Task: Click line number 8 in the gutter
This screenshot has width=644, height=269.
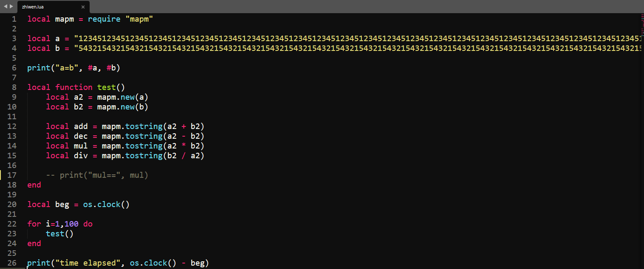Action: (x=14, y=87)
